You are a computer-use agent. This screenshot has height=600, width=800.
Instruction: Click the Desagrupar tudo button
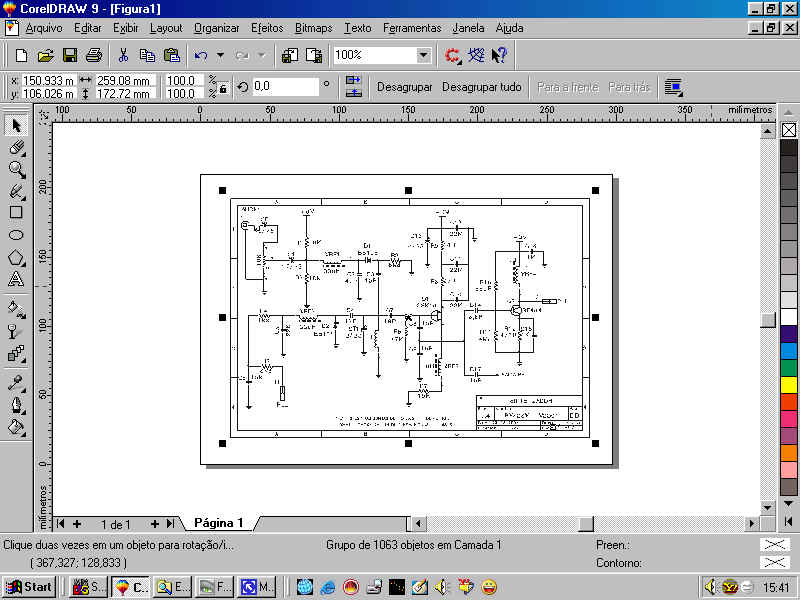[x=482, y=87]
